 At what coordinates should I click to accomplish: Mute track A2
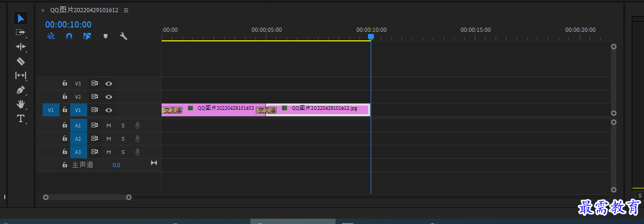(108, 139)
